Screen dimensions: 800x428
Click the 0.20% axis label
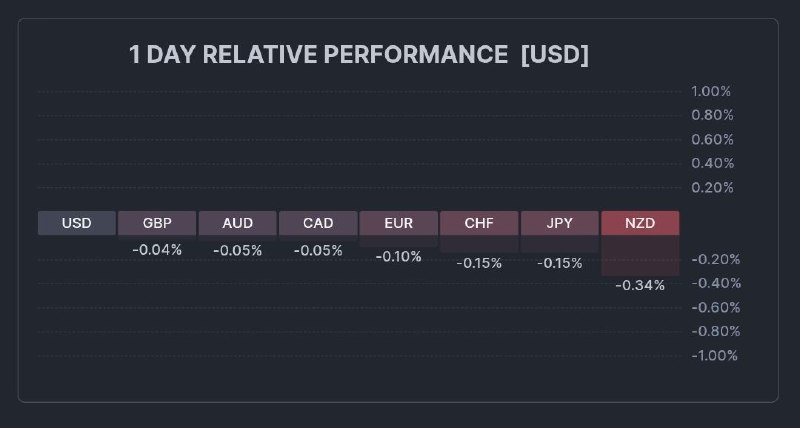tap(712, 187)
